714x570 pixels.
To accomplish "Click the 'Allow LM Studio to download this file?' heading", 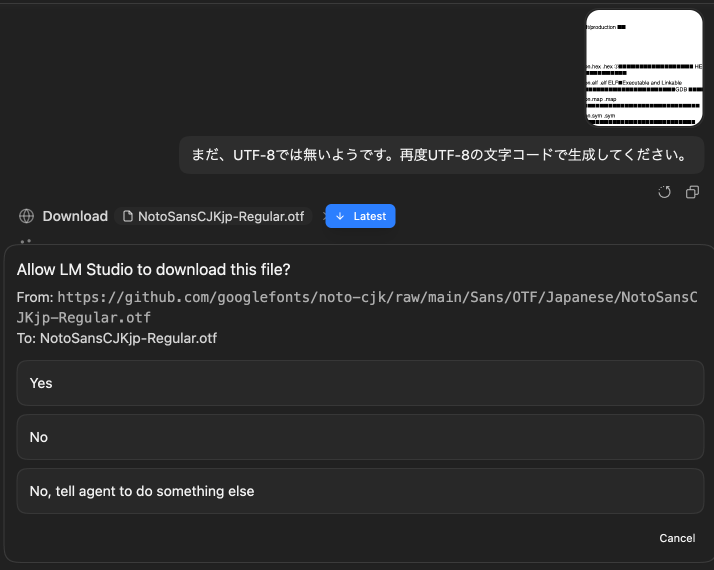I will point(153,270).
